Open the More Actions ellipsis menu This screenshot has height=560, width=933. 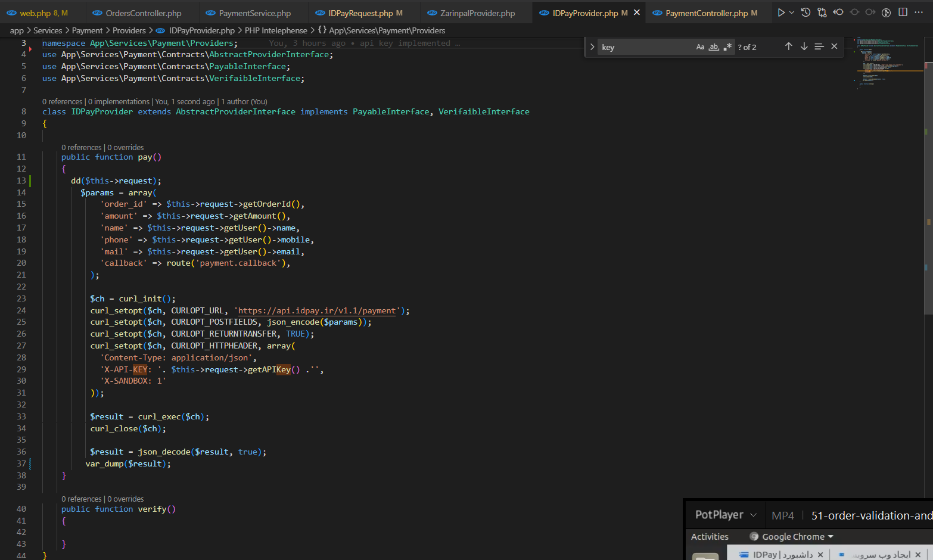[919, 13]
